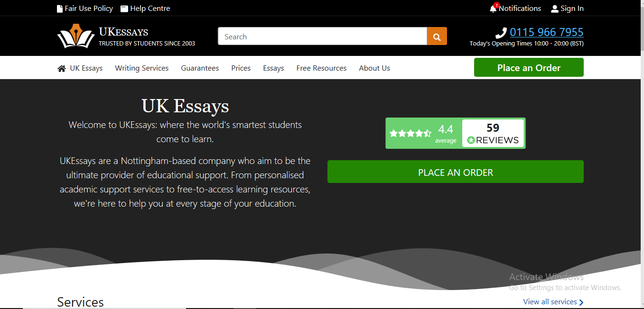
Task: Click the UK Essays main heading
Action: tap(185, 106)
